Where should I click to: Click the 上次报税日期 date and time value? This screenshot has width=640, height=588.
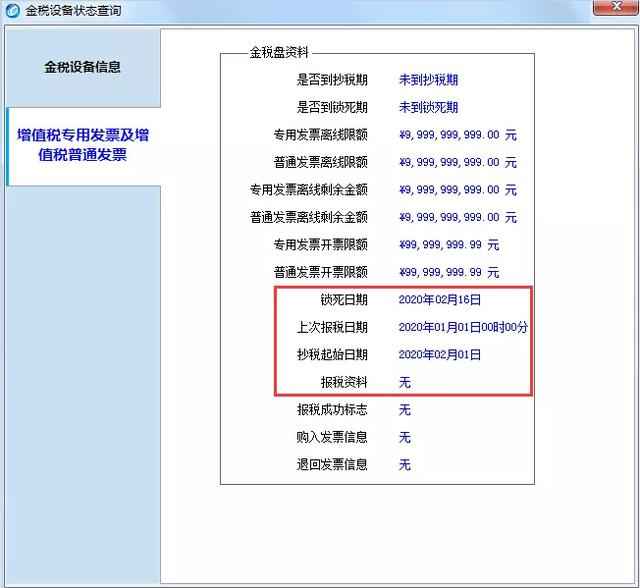[463, 327]
